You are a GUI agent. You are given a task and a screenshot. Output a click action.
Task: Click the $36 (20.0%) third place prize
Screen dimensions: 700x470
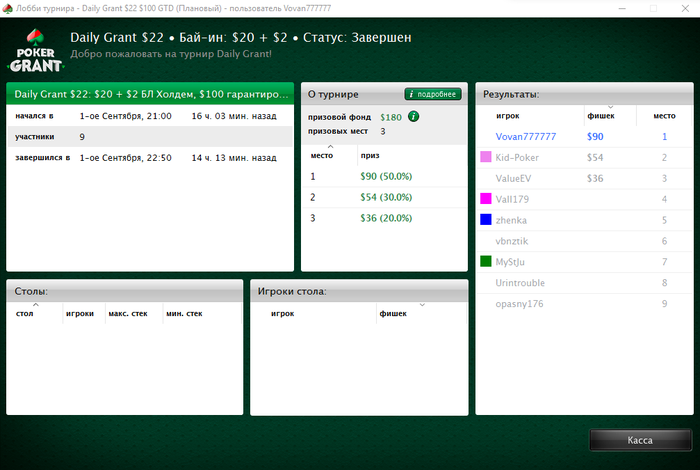pos(386,218)
